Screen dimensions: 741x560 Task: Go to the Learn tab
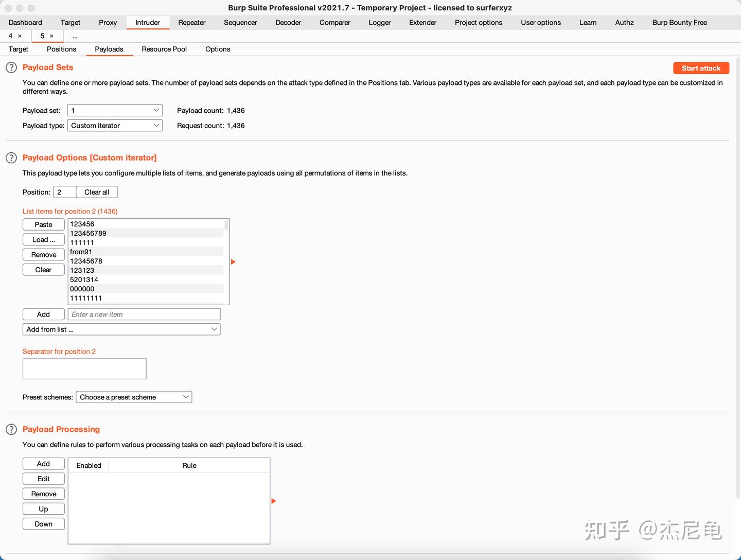coord(588,23)
